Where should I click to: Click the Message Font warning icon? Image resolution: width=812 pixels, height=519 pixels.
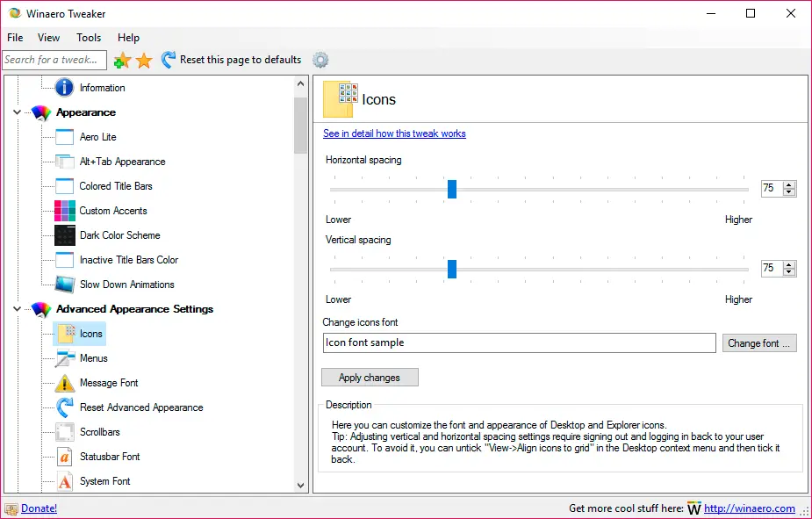click(65, 383)
